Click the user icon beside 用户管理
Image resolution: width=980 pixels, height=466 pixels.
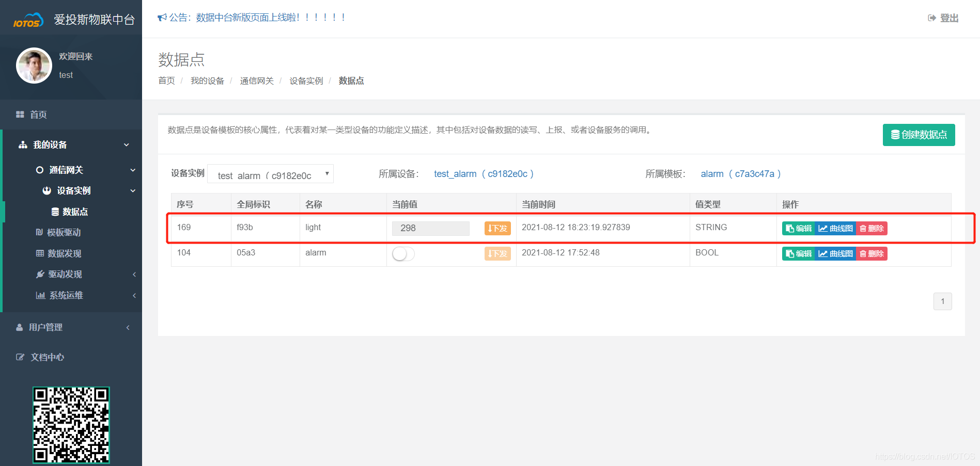(x=19, y=327)
